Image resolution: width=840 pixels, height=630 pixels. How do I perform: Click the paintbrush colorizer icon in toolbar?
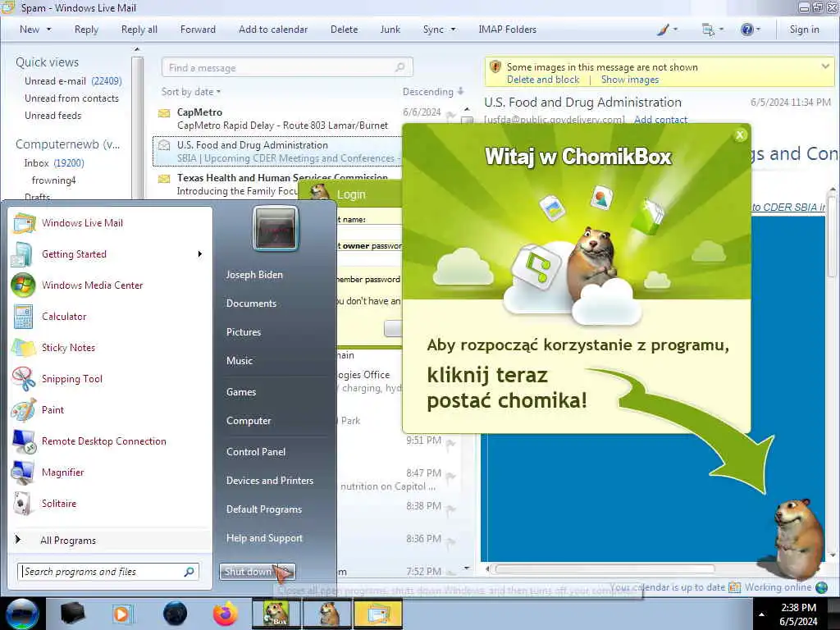(663, 30)
